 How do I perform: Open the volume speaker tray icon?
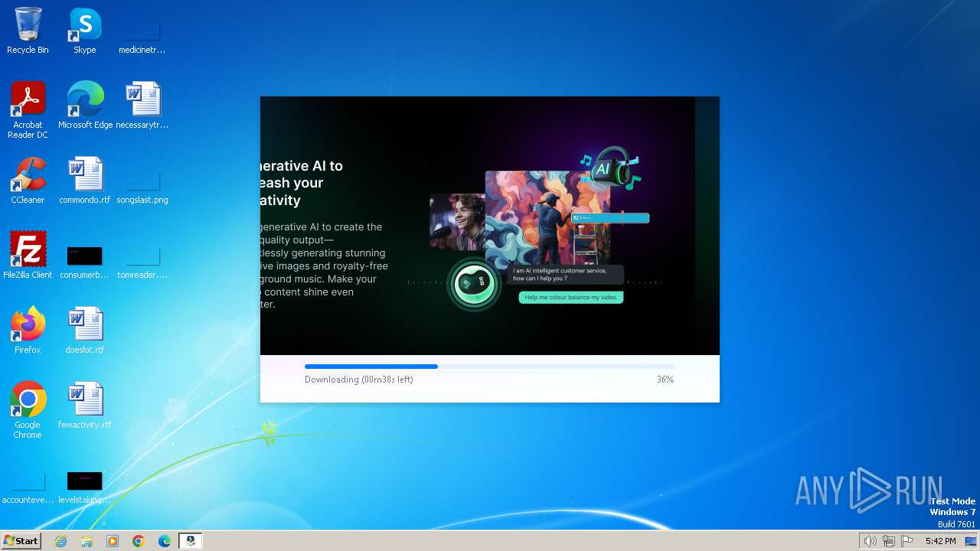click(x=871, y=541)
